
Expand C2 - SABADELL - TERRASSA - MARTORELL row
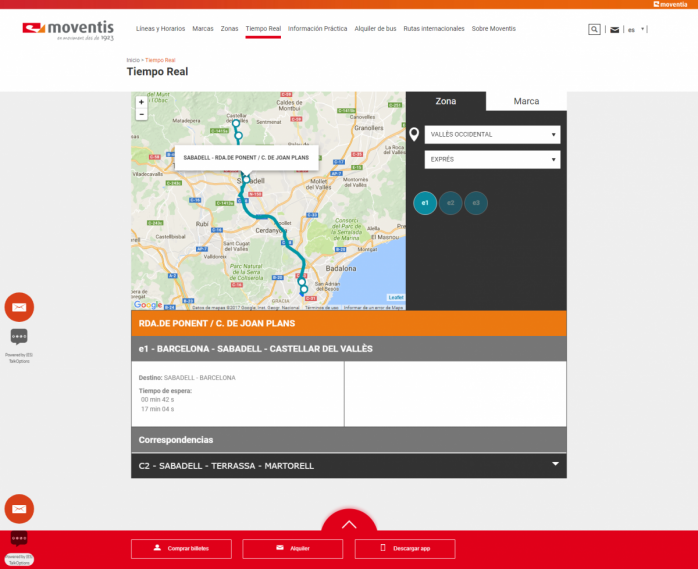point(349,466)
